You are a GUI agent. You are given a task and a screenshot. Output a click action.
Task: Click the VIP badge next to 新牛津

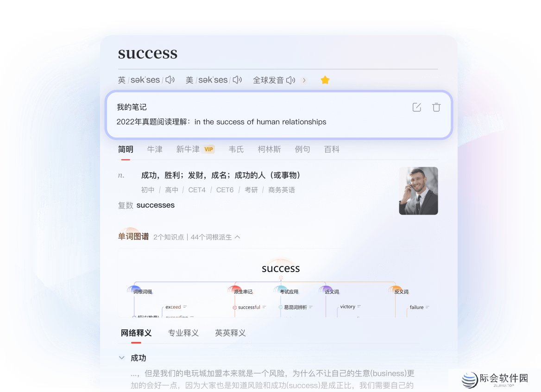(208, 149)
